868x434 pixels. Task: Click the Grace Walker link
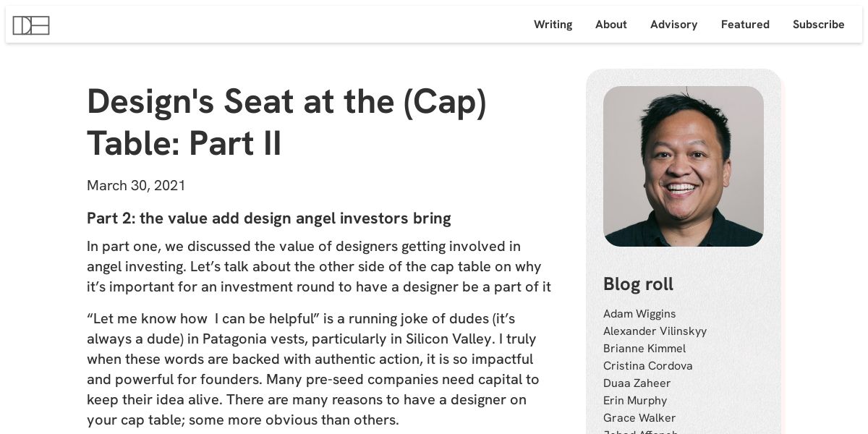click(639, 418)
